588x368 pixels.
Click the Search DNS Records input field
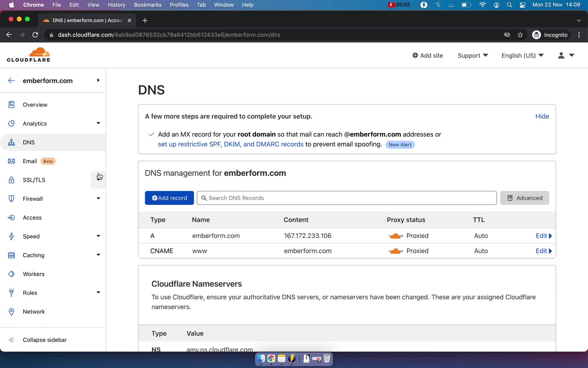(347, 197)
